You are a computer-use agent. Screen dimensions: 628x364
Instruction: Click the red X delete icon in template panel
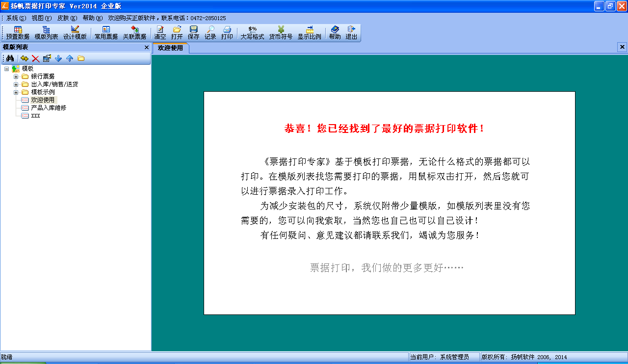click(x=36, y=58)
